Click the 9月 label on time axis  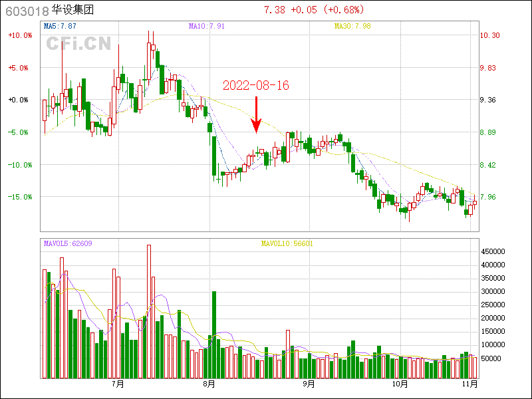[308, 384]
